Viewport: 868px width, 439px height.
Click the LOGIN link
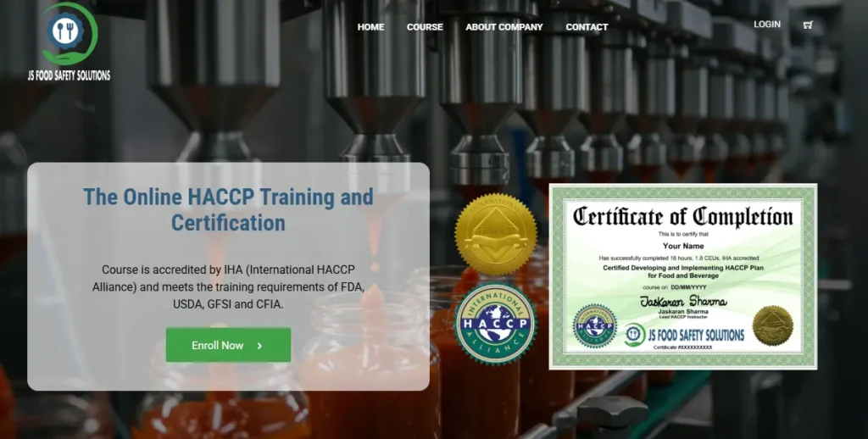pos(767,25)
